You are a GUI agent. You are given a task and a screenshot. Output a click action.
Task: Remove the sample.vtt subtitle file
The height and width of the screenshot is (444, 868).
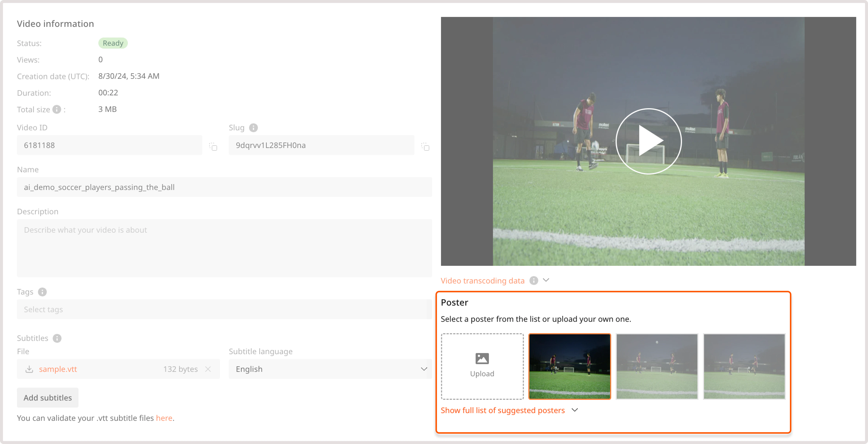point(208,369)
